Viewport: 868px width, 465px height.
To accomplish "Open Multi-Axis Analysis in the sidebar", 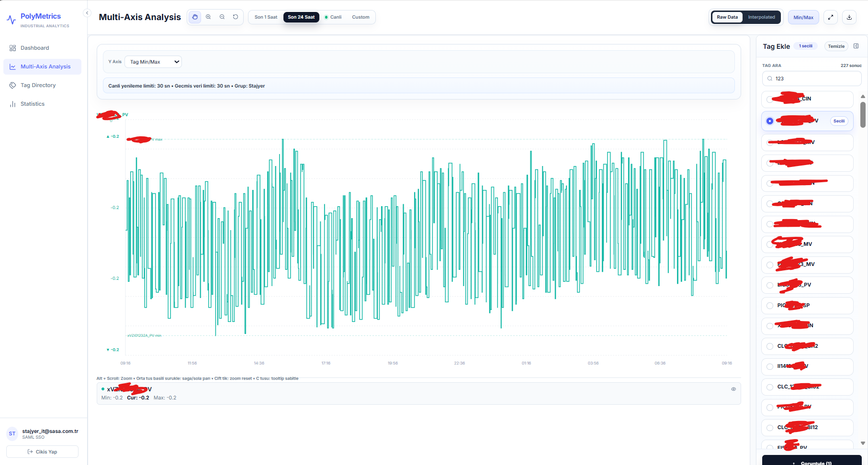I will (42, 66).
